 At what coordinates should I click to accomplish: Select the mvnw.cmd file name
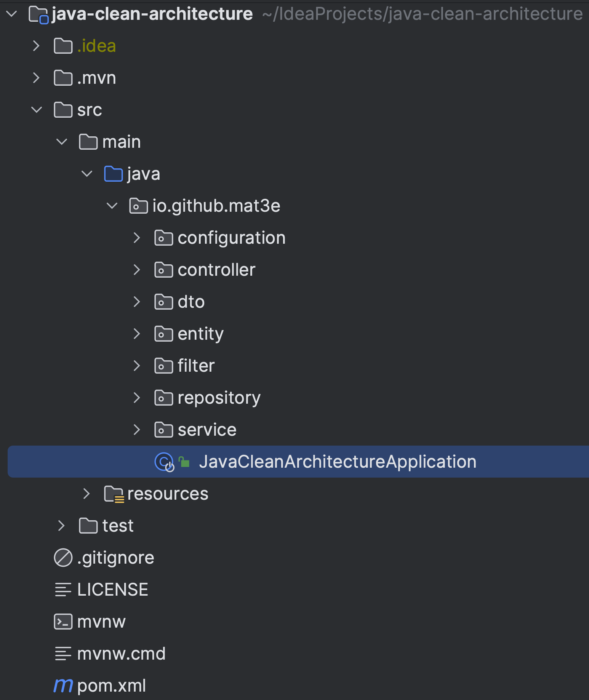122,654
